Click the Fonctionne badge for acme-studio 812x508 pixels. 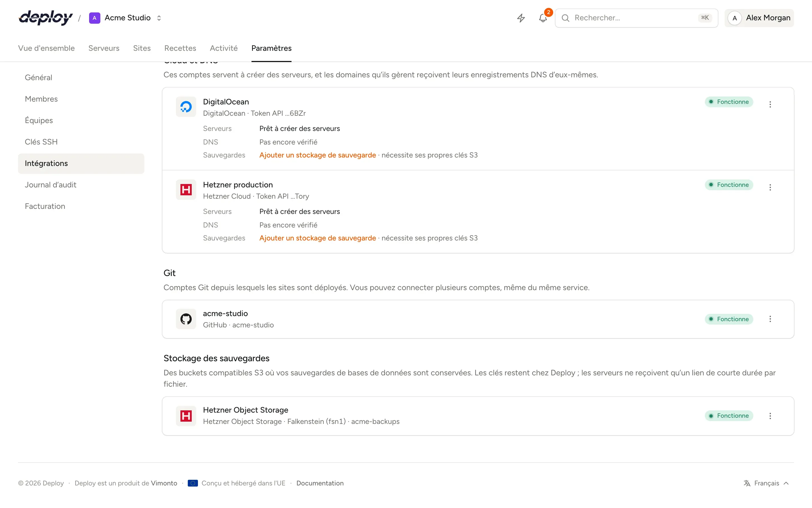pyautogui.click(x=729, y=319)
